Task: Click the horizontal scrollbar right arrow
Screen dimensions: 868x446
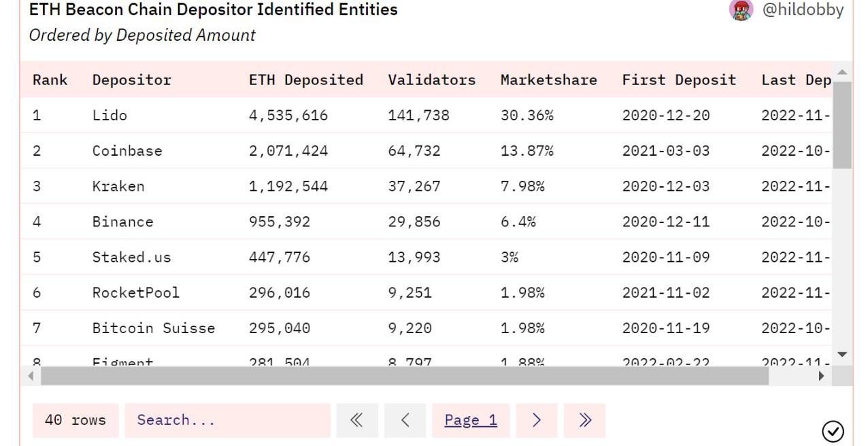Action: 822,376
